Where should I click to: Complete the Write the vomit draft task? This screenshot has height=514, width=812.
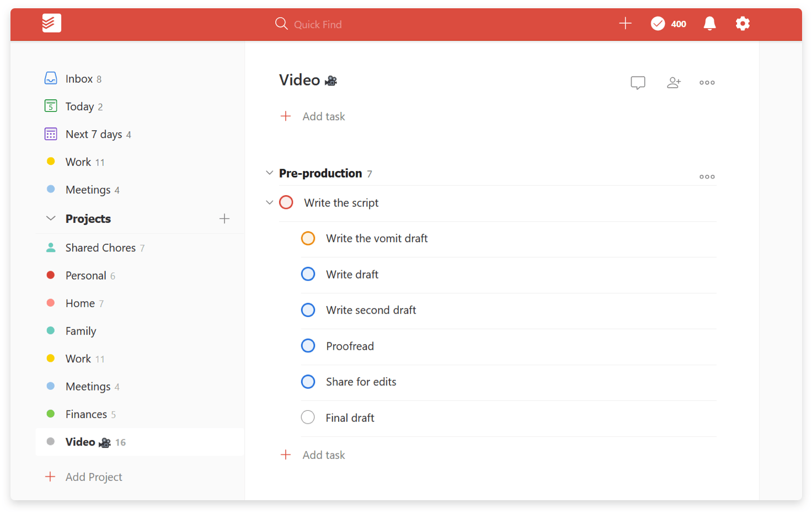point(308,238)
